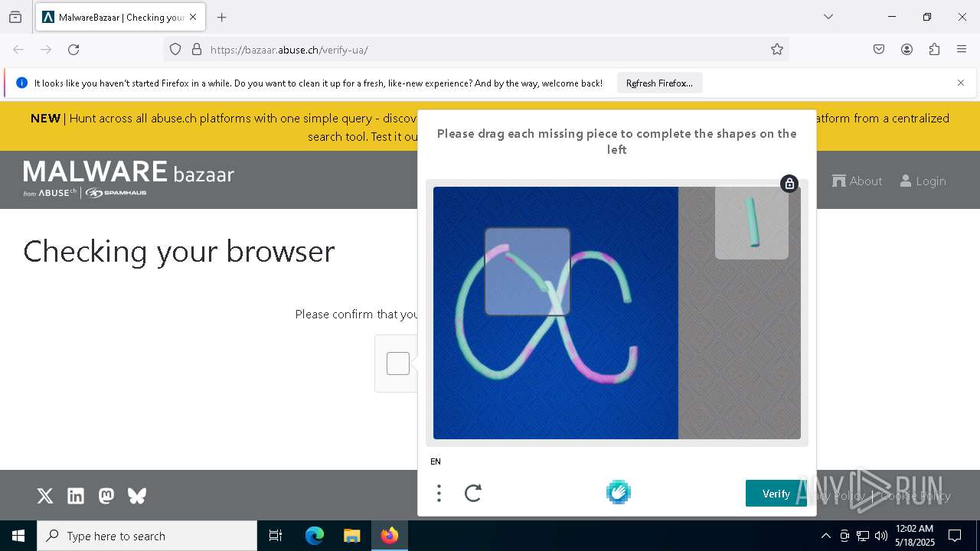
Task: Open the tracking protection shield icon
Action: [175, 50]
